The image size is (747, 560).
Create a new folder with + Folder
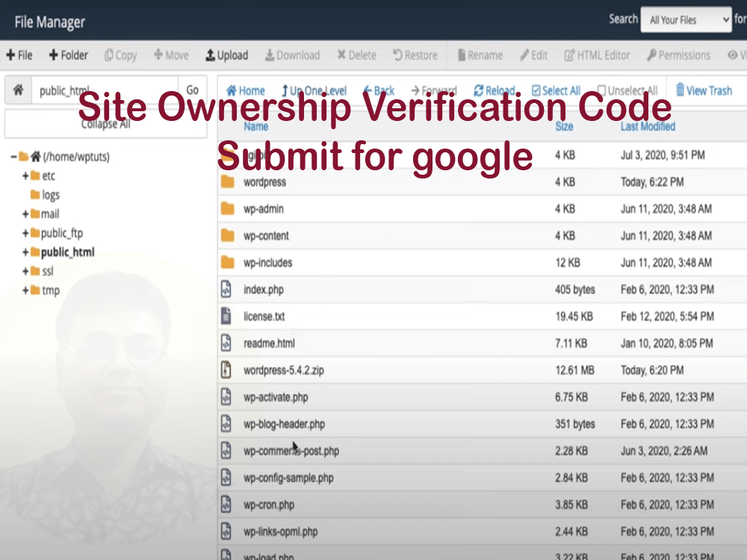pos(69,55)
